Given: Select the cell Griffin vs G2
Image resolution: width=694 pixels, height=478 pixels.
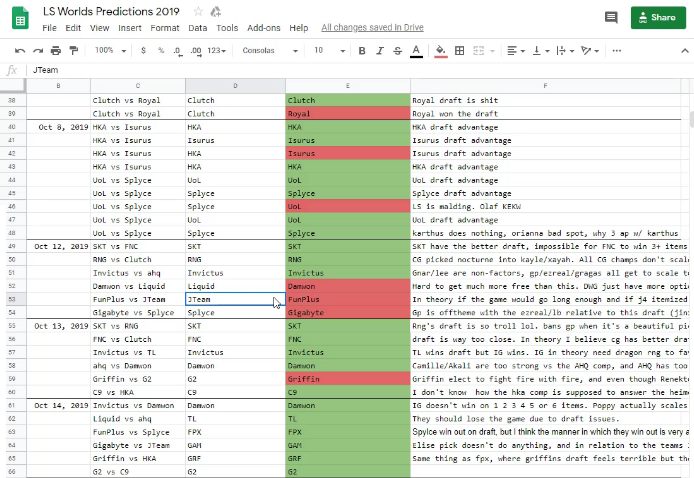Looking at the screenshot, I should point(138,379).
